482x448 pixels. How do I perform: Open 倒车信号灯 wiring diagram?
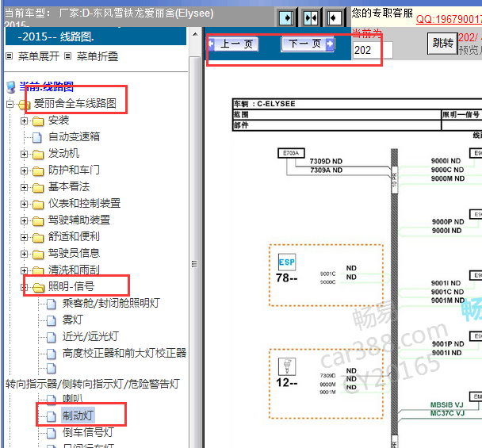[88, 432]
